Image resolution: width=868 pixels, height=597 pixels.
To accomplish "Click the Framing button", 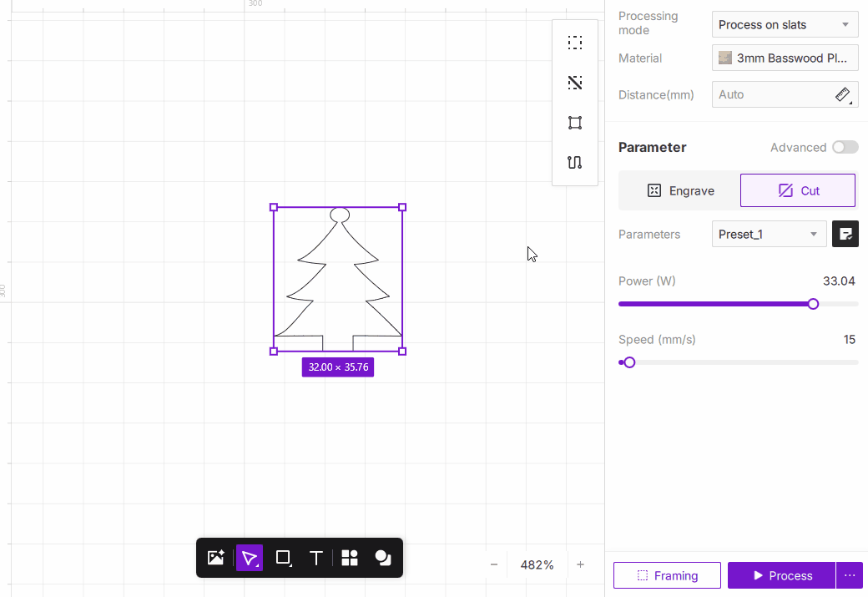I will click(x=667, y=575).
